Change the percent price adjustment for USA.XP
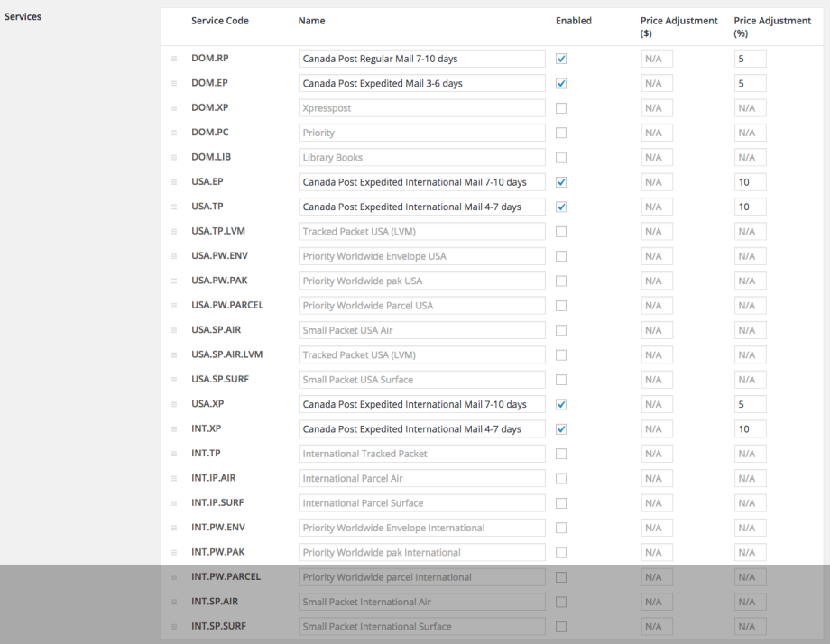Image resolution: width=830 pixels, height=644 pixels. (750, 404)
